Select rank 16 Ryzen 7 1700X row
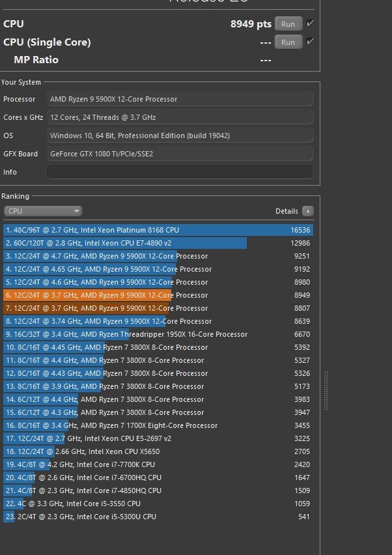The width and height of the screenshot is (392, 555). [x=158, y=425]
